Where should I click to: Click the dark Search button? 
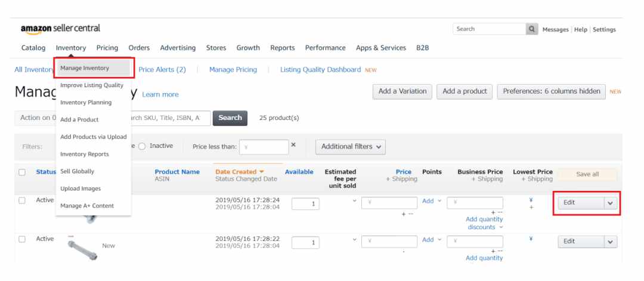tap(230, 118)
